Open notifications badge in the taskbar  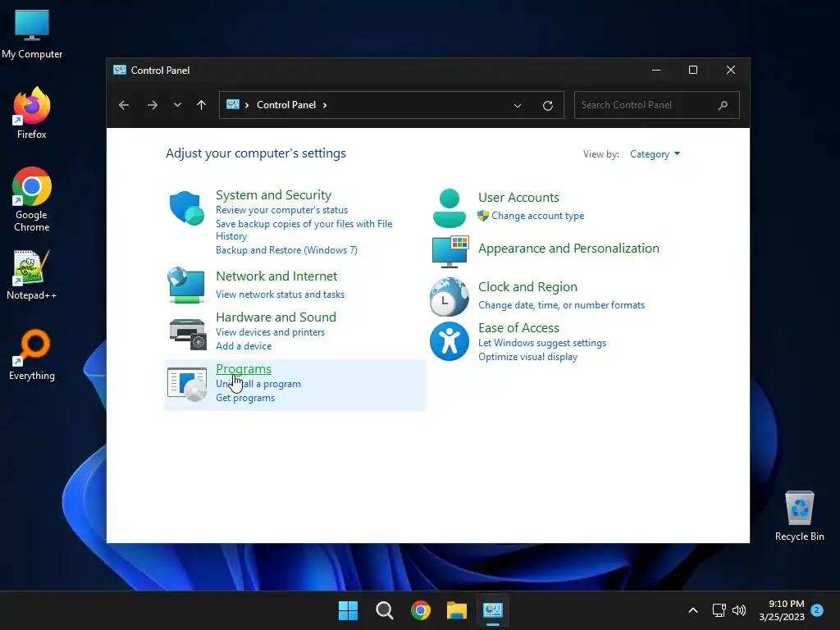pyautogui.click(x=817, y=610)
